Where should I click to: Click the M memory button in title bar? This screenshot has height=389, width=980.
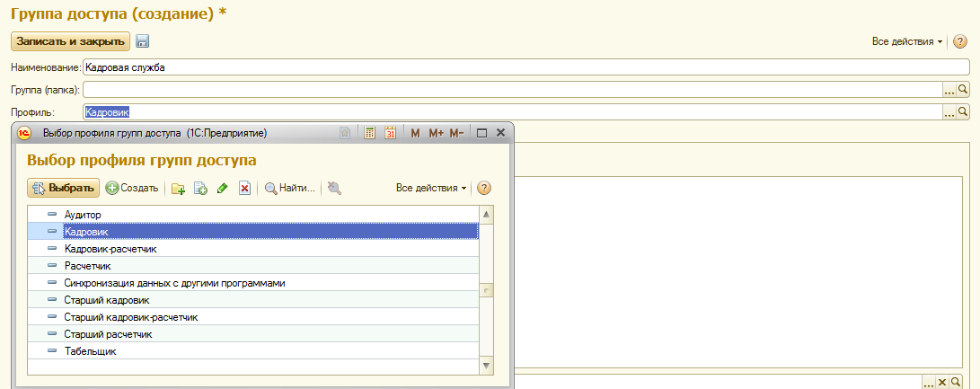415,133
